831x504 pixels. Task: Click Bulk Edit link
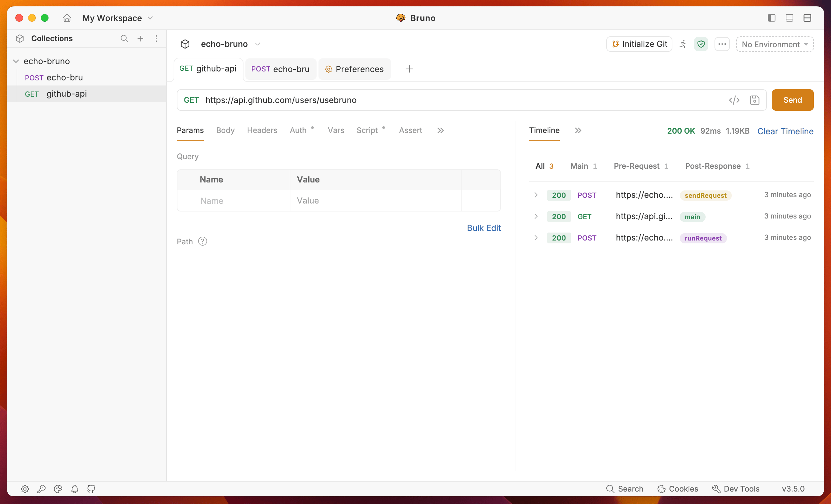click(x=483, y=228)
